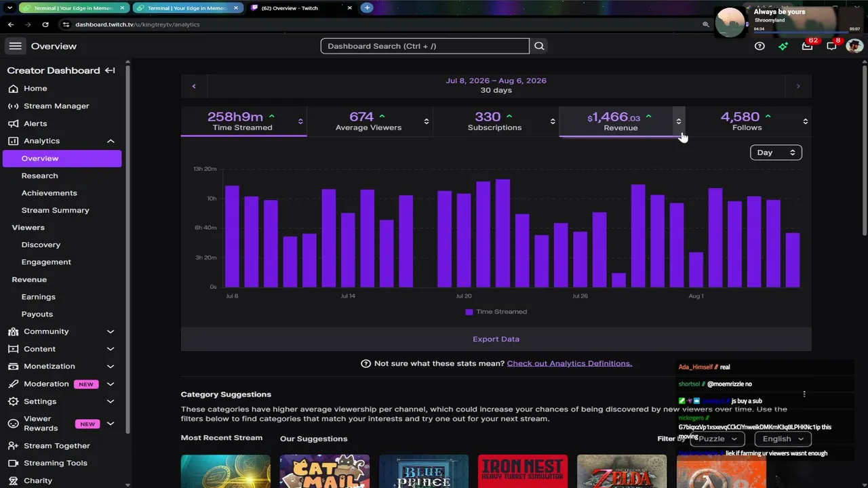This screenshot has width=868, height=488.
Task: Open the Check out Analytics Definitions link
Action: 570,363
